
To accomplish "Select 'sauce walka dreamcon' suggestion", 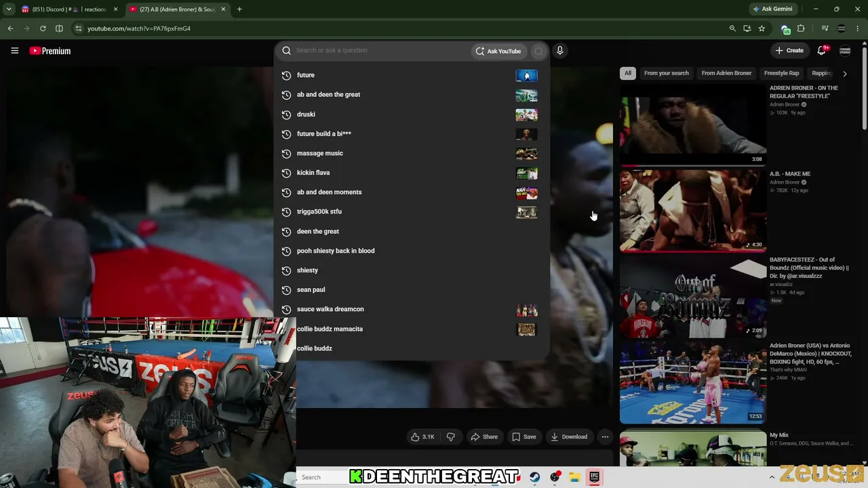I will (x=412, y=309).
